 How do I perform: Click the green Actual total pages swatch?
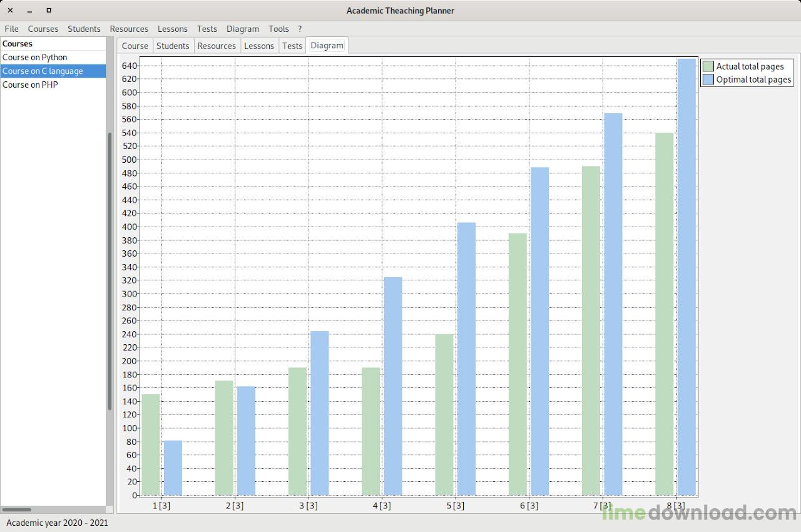[x=708, y=66]
